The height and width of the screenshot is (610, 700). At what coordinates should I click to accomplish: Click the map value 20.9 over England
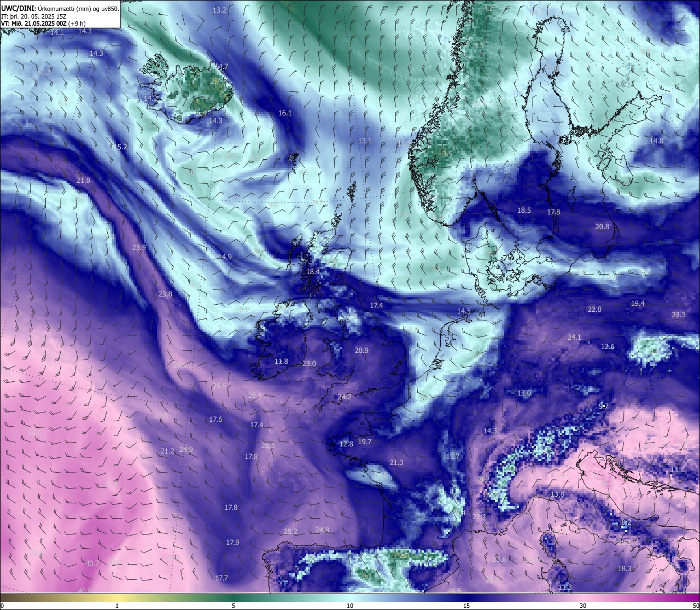[361, 351]
